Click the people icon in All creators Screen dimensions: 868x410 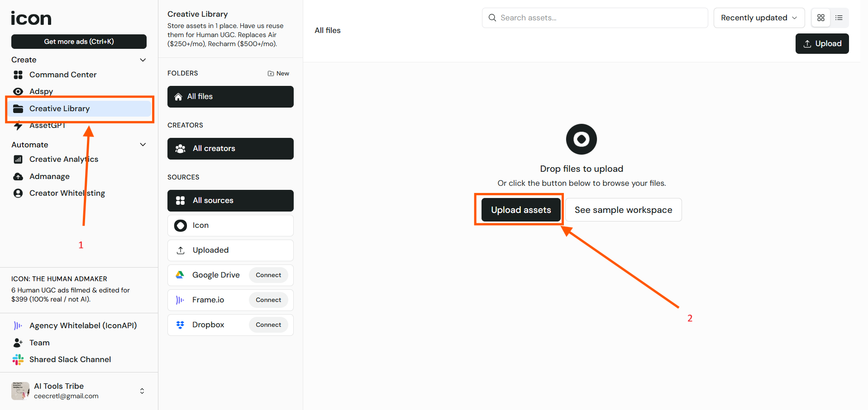coord(181,149)
